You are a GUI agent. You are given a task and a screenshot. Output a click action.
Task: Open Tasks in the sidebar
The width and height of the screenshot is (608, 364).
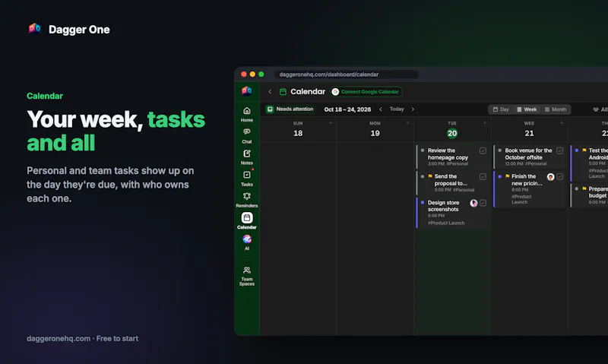(x=246, y=179)
